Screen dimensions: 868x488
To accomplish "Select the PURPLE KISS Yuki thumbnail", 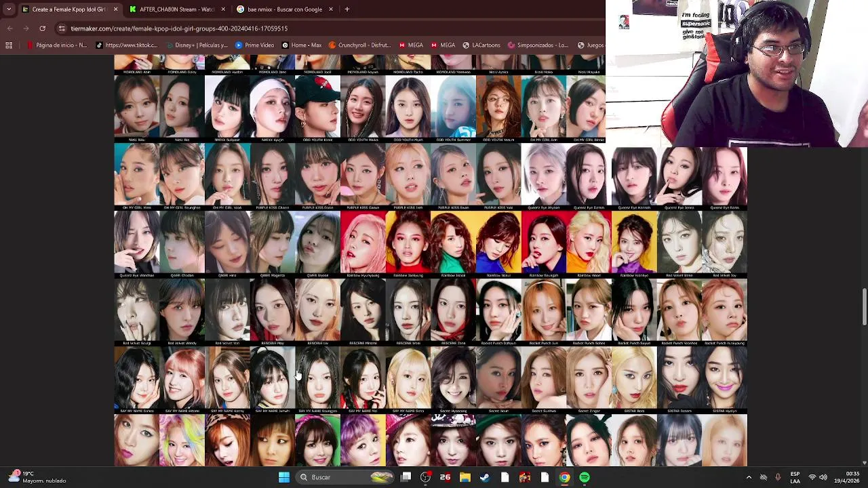I will pyautogui.click(x=498, y=177).
